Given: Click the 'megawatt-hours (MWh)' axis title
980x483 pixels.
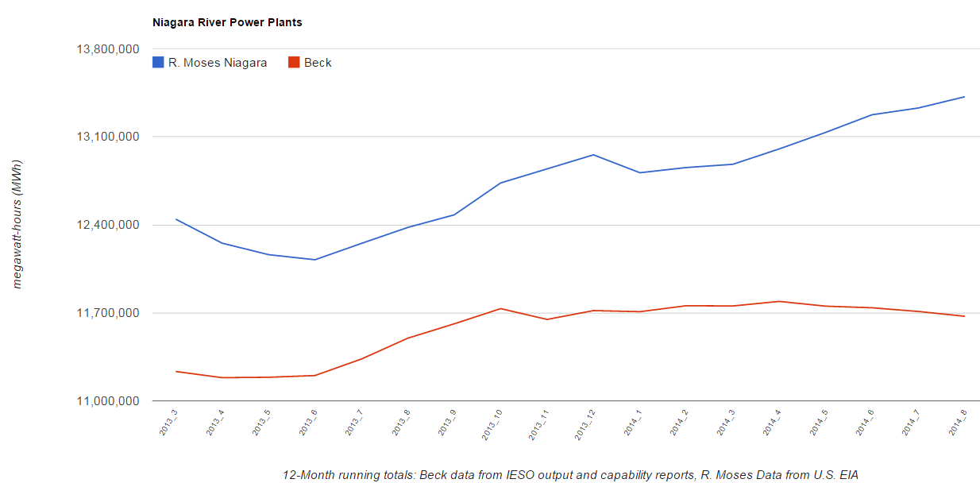Looking at the screenshot, I should (17, 225).
